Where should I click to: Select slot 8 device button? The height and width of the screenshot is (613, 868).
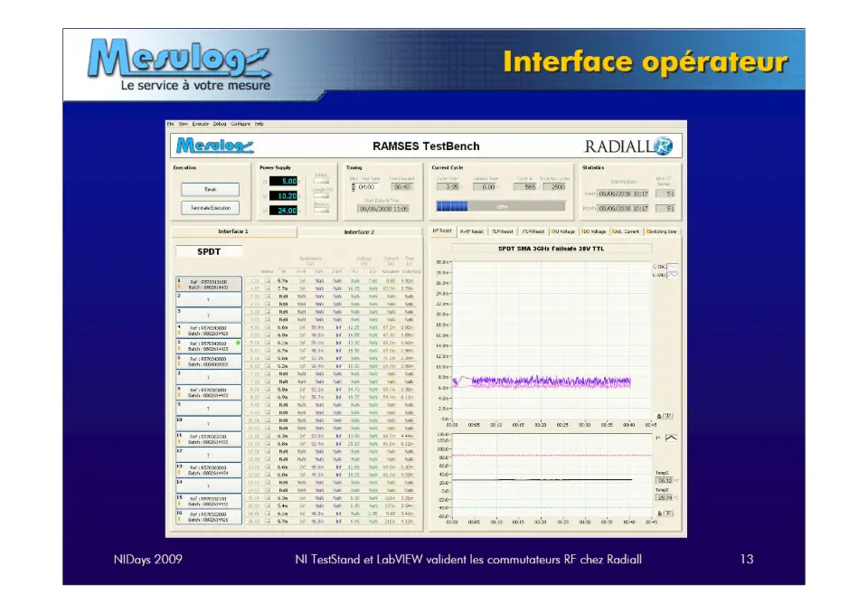click(x=209, y=392)
